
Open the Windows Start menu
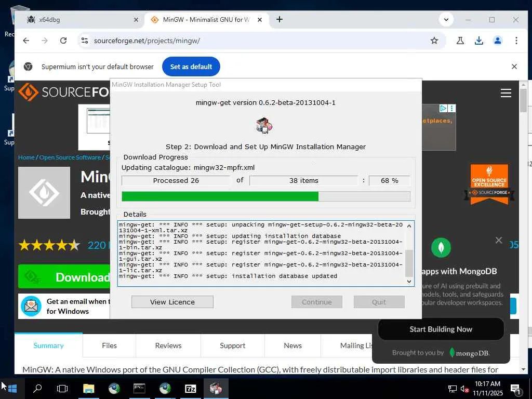click(12, 389)
